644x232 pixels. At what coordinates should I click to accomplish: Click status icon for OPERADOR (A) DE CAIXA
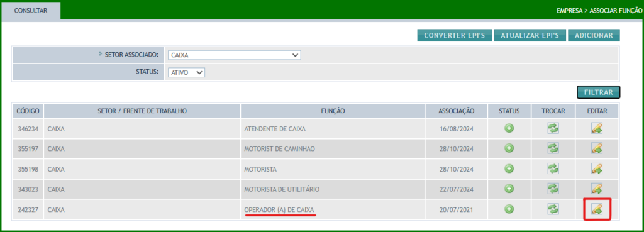509,209
